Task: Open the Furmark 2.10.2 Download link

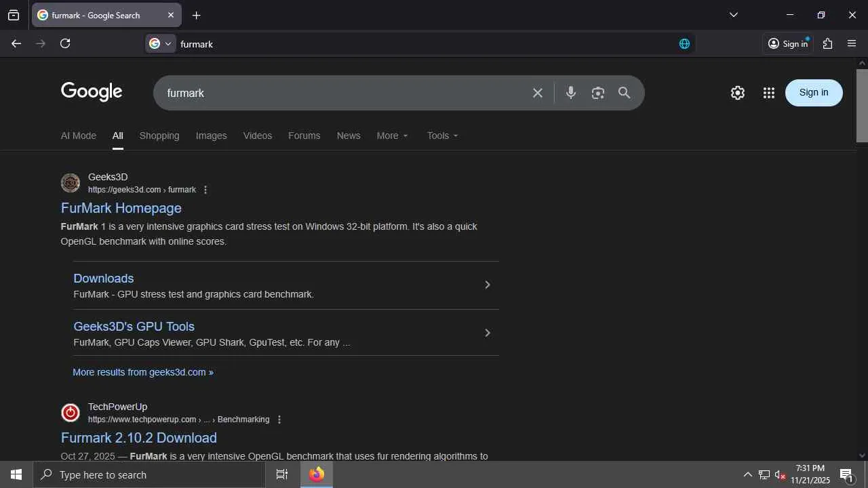Action: pyautogui.click(x=139, y=438)
